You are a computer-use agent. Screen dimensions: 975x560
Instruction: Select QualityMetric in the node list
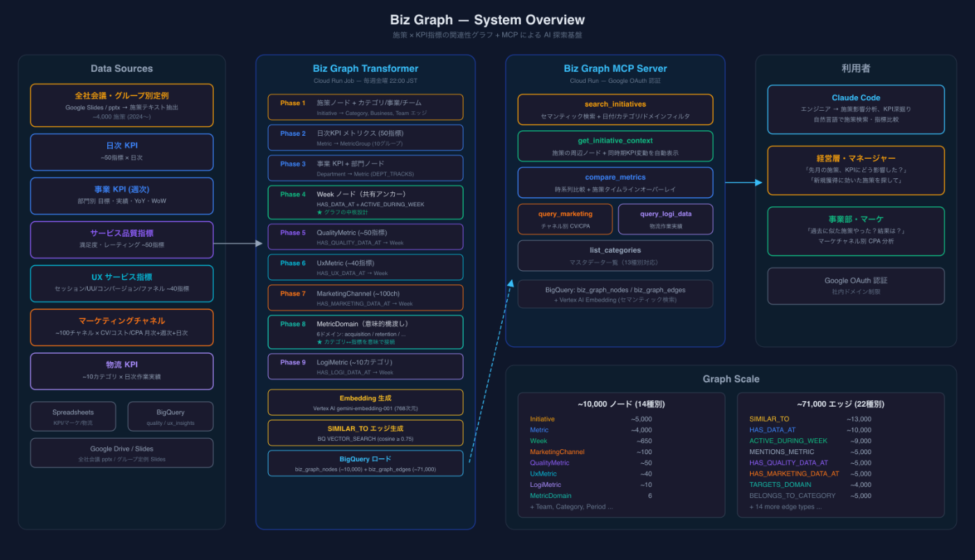pos(549,462)
